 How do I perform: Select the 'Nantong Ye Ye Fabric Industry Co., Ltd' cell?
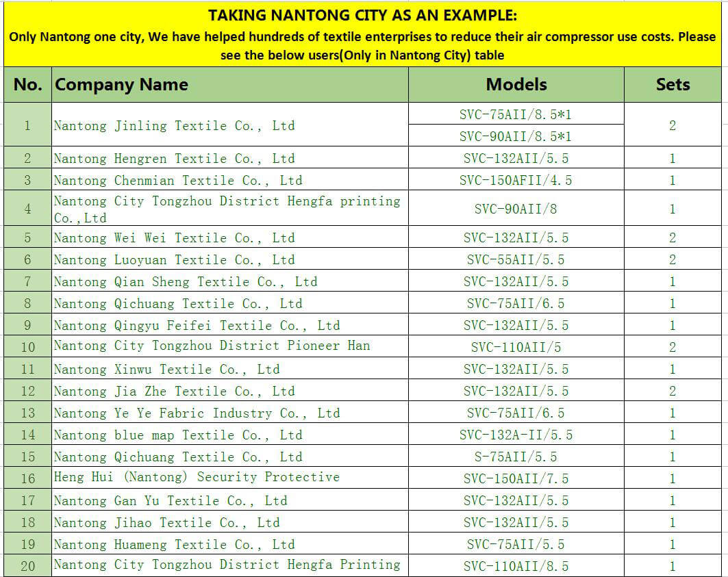click(x=230, y=412)
